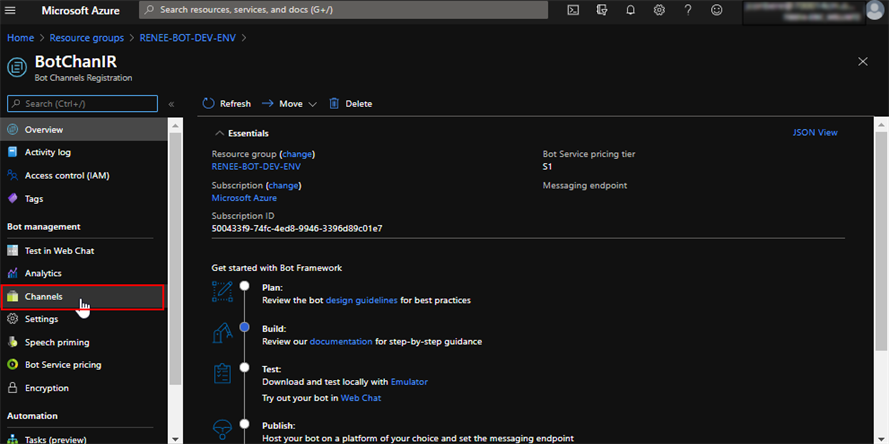
Task: Click the Tasks (preview) icon
Action: click(x=12, y=439)
